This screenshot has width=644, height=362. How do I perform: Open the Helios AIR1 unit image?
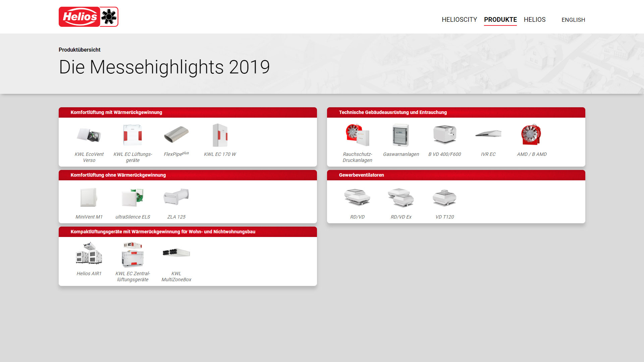89,254
